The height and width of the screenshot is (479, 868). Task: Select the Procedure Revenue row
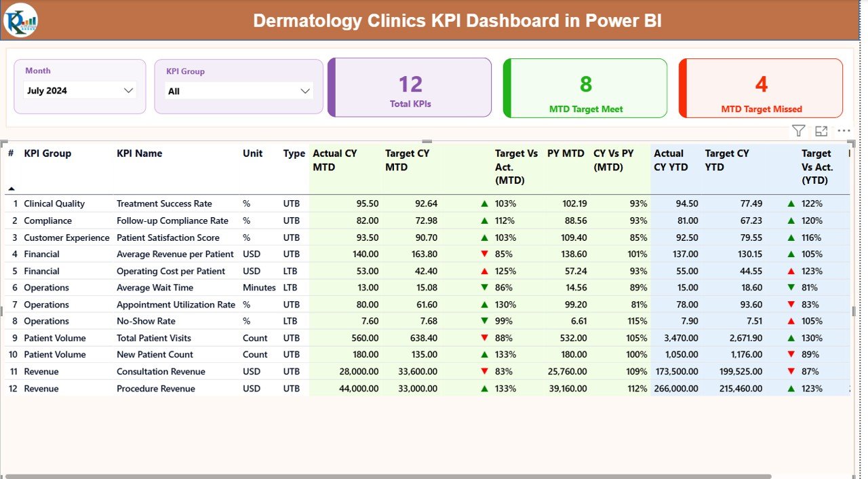(155, 389)
